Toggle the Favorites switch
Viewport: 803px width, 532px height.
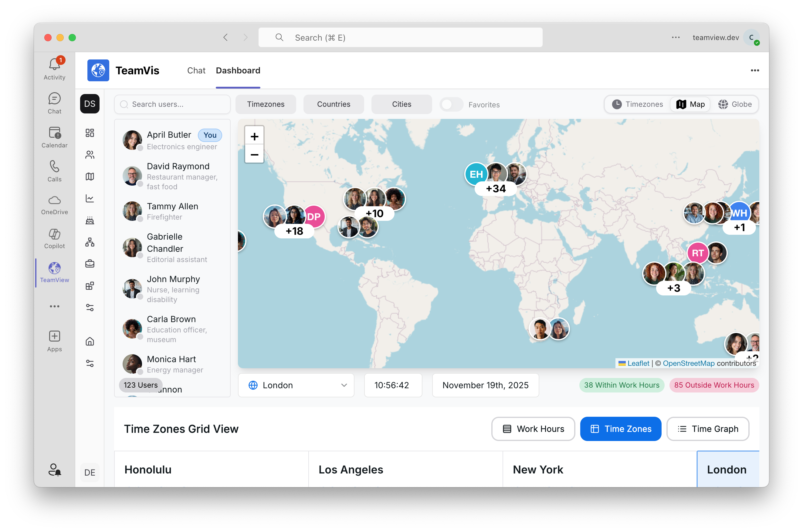coord(451,105)
